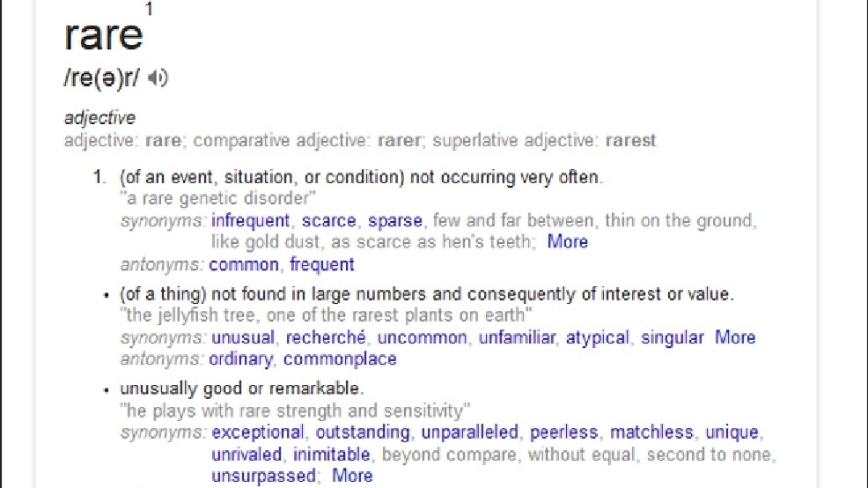
Task: Open the antonym link "commonplace"
Action: click(x=340, y=359)
